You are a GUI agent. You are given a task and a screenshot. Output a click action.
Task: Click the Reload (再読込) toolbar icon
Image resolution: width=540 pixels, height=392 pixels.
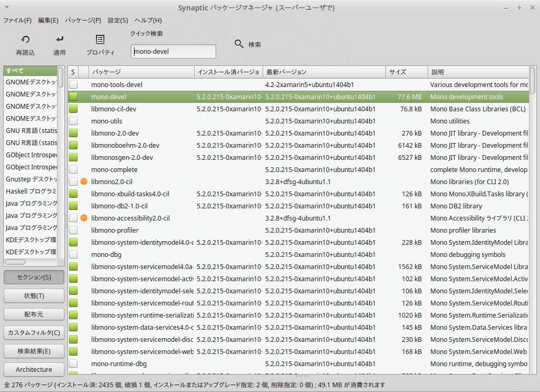[25, 40]
